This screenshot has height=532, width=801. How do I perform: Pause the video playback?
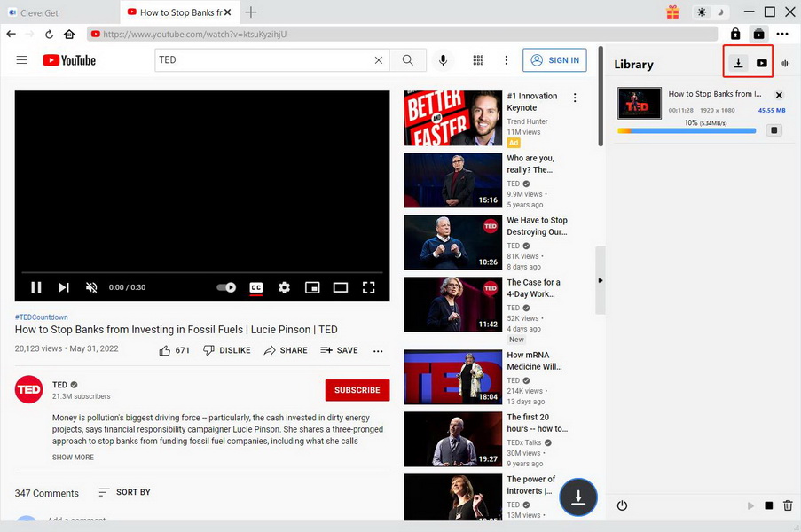[x=35, y=287]
